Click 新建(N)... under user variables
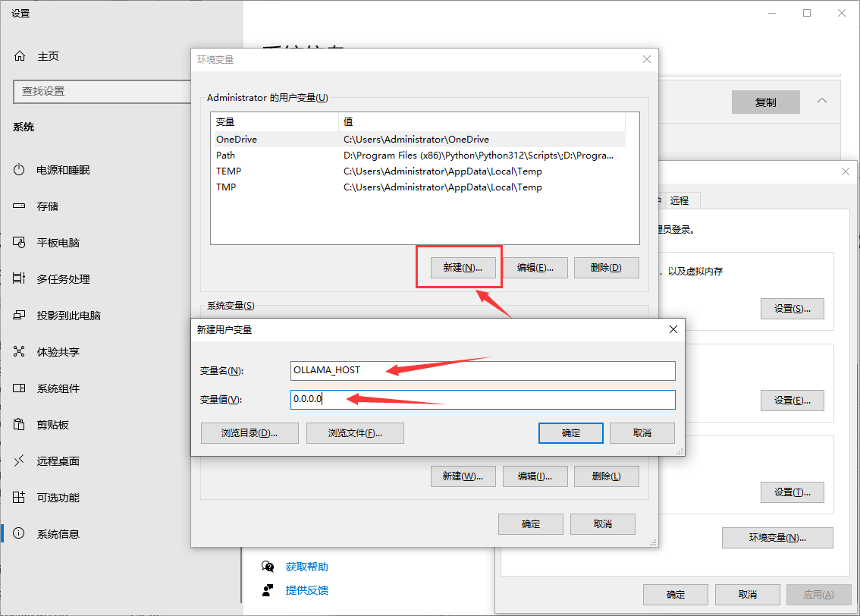 tap(463, 268)
